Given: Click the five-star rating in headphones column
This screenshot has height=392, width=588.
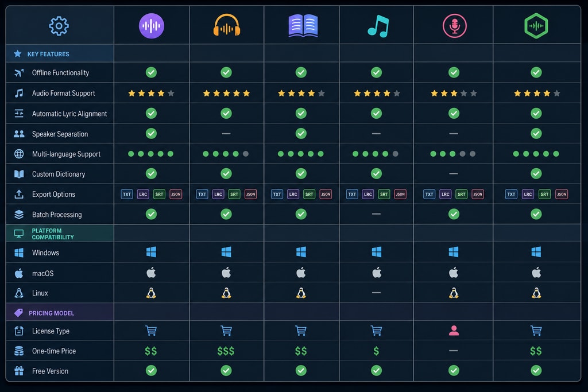Looking at the screenshot, I should [226, 93].
